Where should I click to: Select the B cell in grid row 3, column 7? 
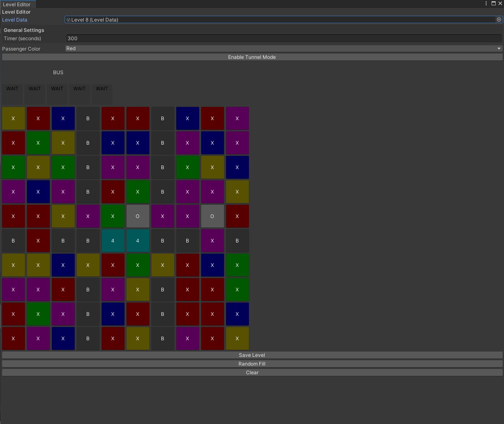pyautogui.click(x=163, y=167)
